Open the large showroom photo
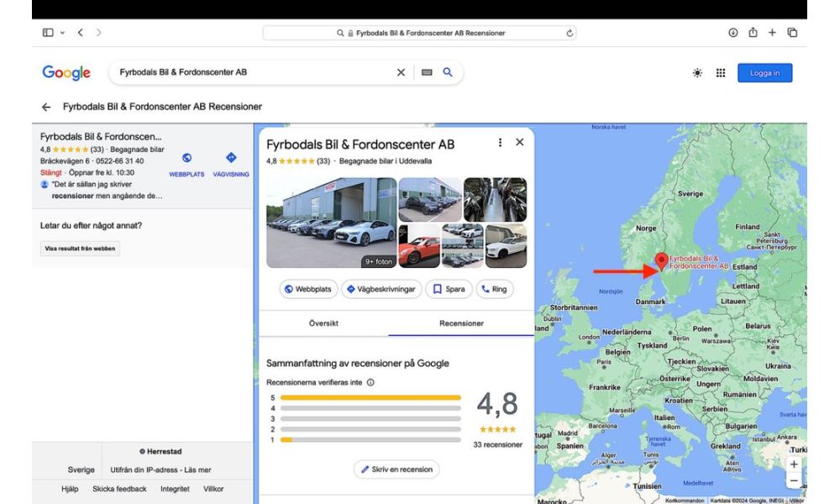This screenshot has height=504, width=840. pyautogui.click(x=332, y=223)
